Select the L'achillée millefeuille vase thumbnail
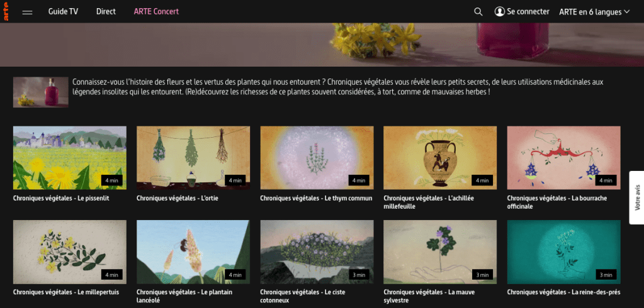The height and width of the screenshot is (308, 644). tap(440, 158)
